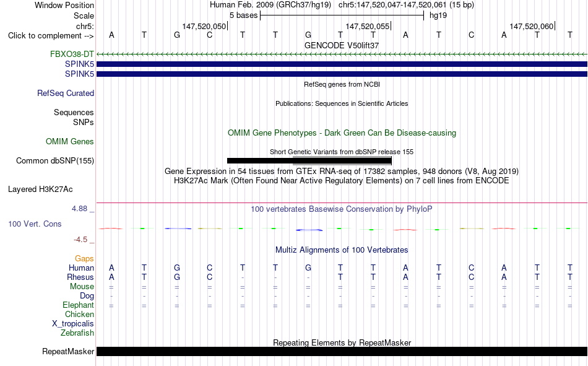Click the chr5:147,520,047-147,520,061 (15 bp) coordinates
The image size is (588, 366).
[x=406, y=5]
